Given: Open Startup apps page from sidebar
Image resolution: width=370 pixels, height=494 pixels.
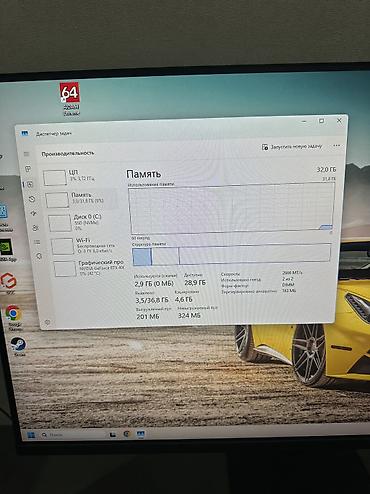Looking at the screenshot, I should (x=34, y=213).
